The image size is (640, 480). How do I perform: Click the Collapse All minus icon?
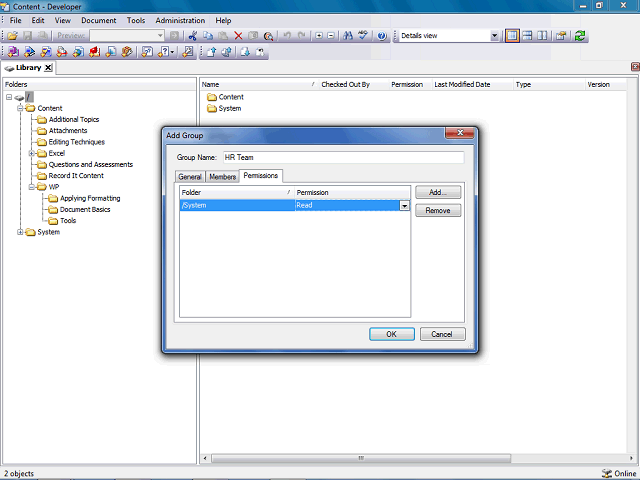[x=331, y=36]
